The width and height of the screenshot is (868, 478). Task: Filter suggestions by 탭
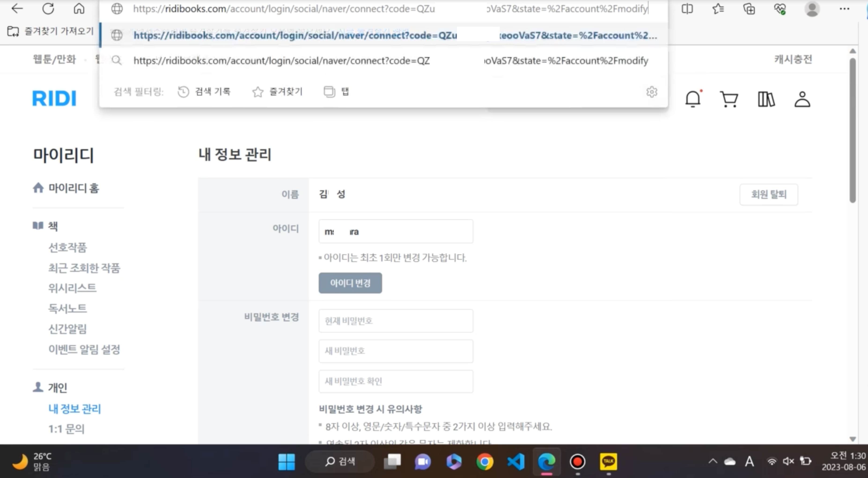[x=336, y=91]
